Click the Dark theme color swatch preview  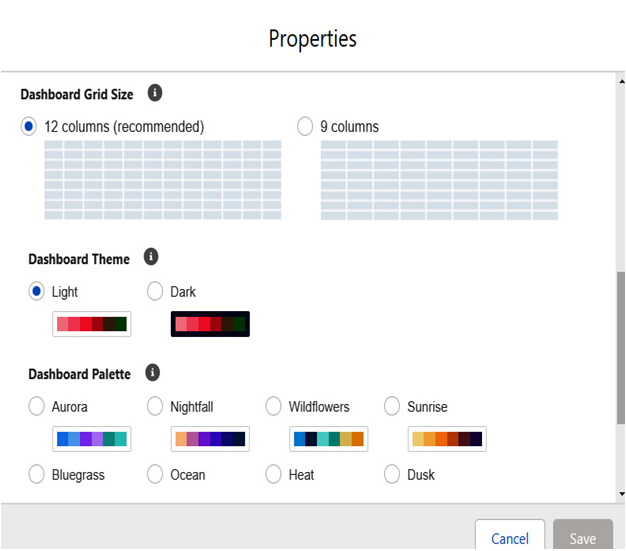pyautogui.click(x=210, y=324)
